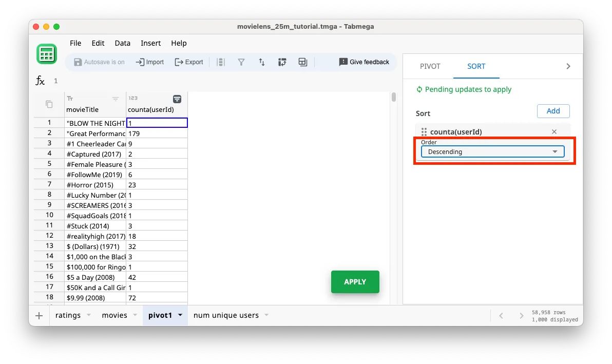
Task: Click the green APPLY button
Action: pyautogui.click(x=355, y=281)
